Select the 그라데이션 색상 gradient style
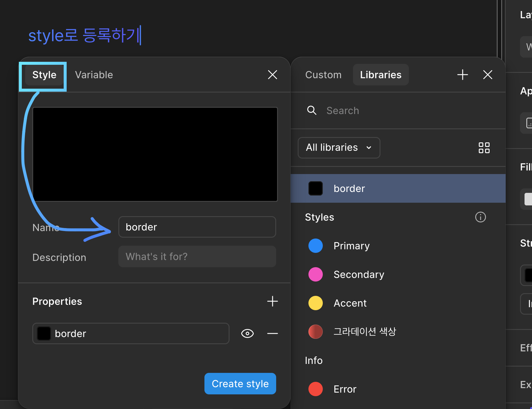The width and height of the screenshot is (532, 409). pyautogui.click(x=398, y=332)
